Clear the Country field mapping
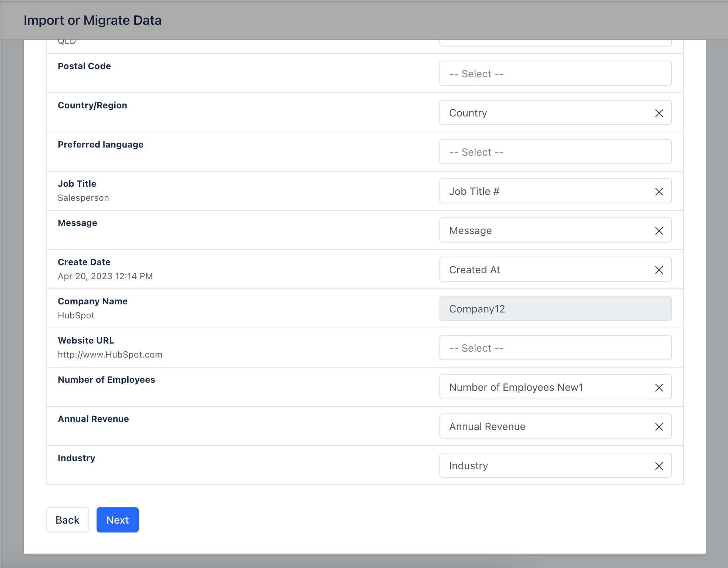The image size is (728, 568). point(659,113)
